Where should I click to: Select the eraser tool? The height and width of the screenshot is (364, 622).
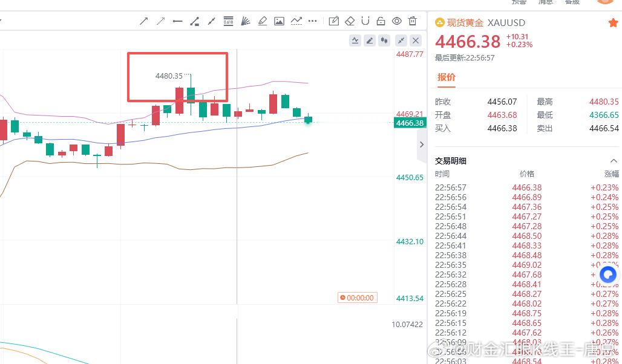pyautogui.click(x=350, y=21)
